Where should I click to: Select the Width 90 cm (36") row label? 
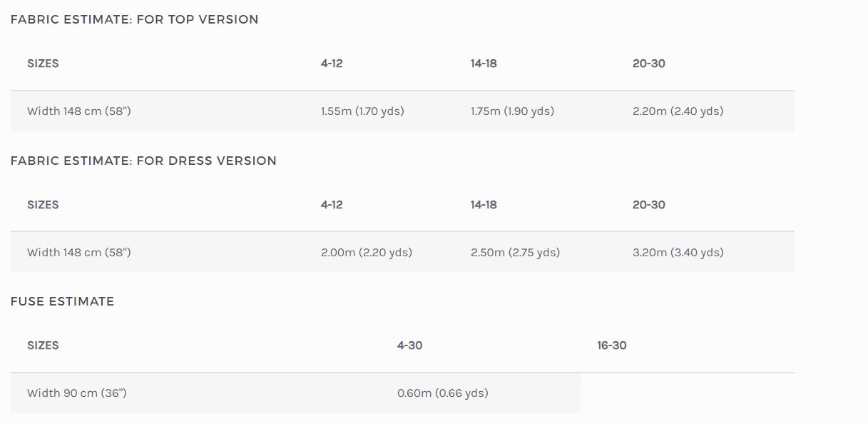tap(77, 393)
